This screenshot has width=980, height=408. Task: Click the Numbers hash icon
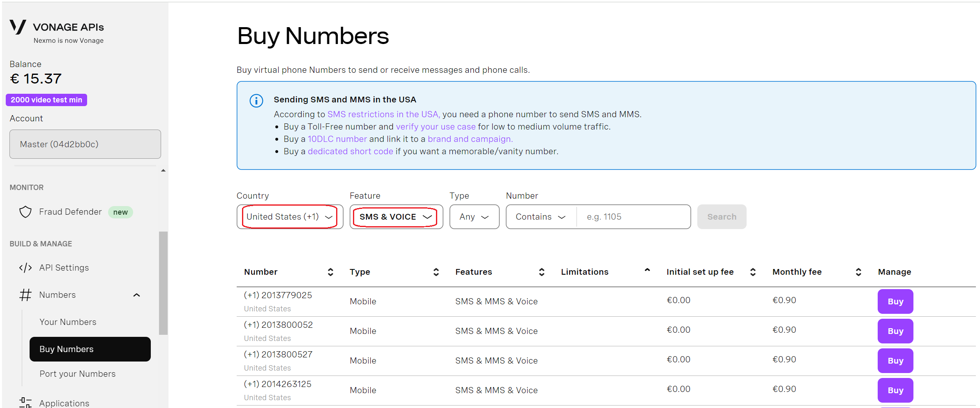click(25, 295)
